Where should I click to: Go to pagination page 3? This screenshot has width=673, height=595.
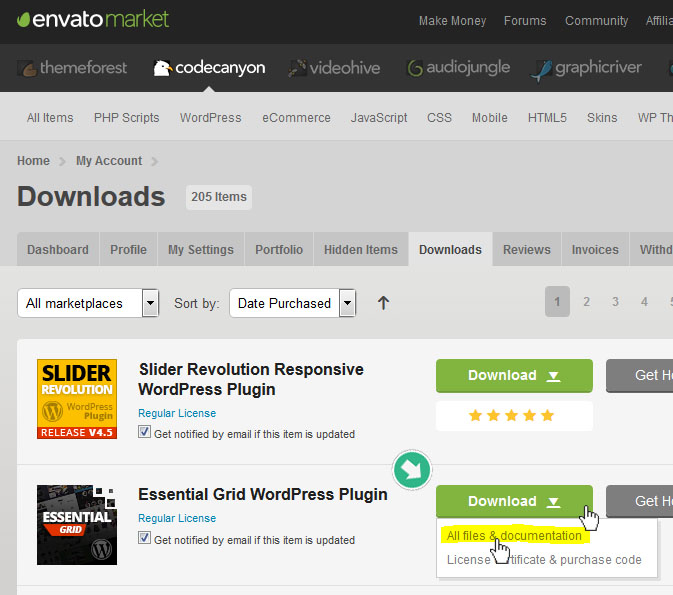pyautogui.click(x=615, y=301)
